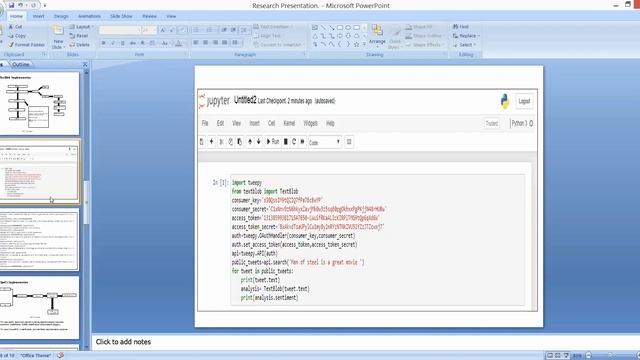Go to the Animations tab

pos(89,16)
